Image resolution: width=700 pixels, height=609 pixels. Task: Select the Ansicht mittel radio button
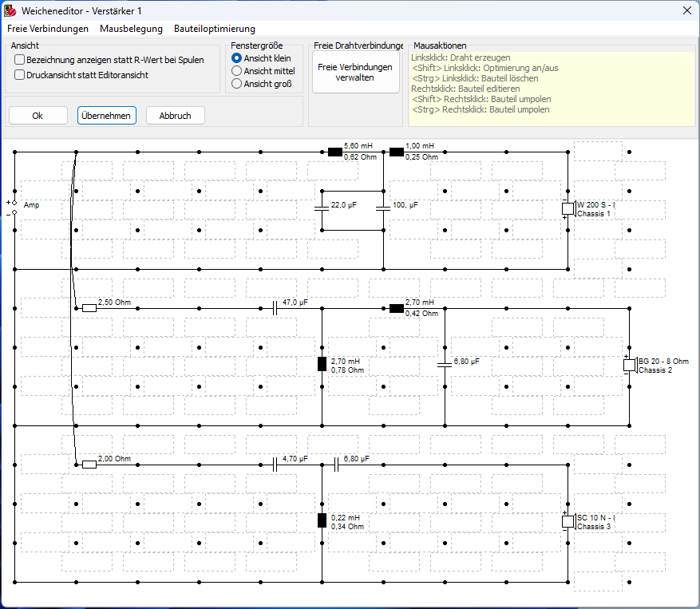(236, 71)
